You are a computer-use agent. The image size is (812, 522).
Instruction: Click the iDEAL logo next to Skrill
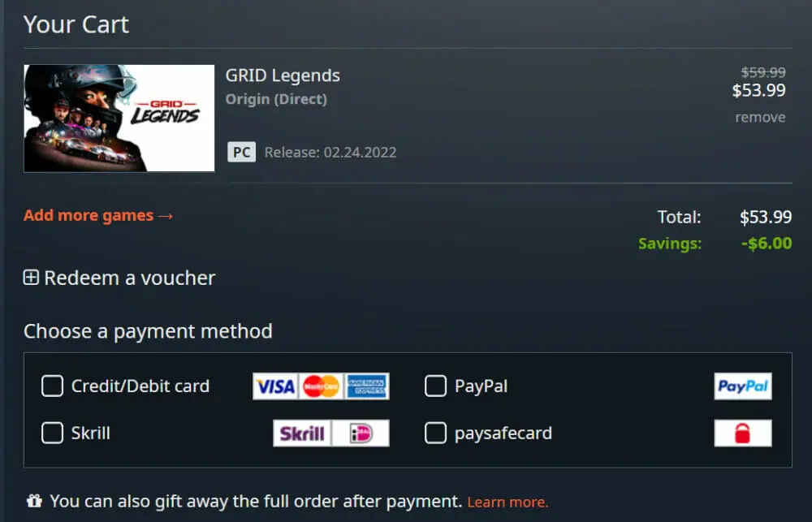361,433
